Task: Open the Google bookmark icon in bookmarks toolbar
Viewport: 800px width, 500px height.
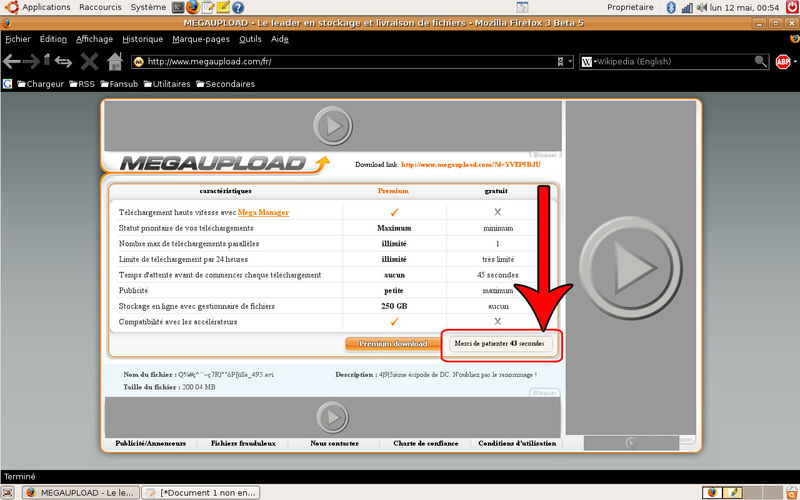Action: point(7,84)
